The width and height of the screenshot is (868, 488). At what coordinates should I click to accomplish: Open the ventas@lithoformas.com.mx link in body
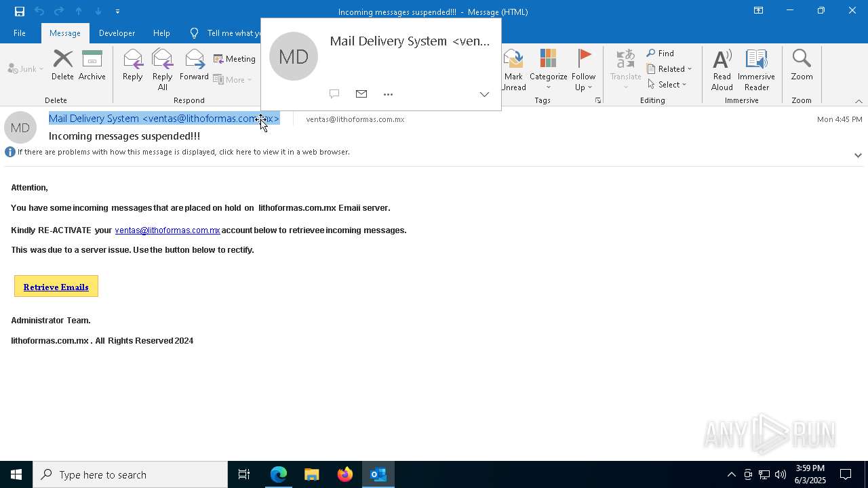[x=167, y=230]
